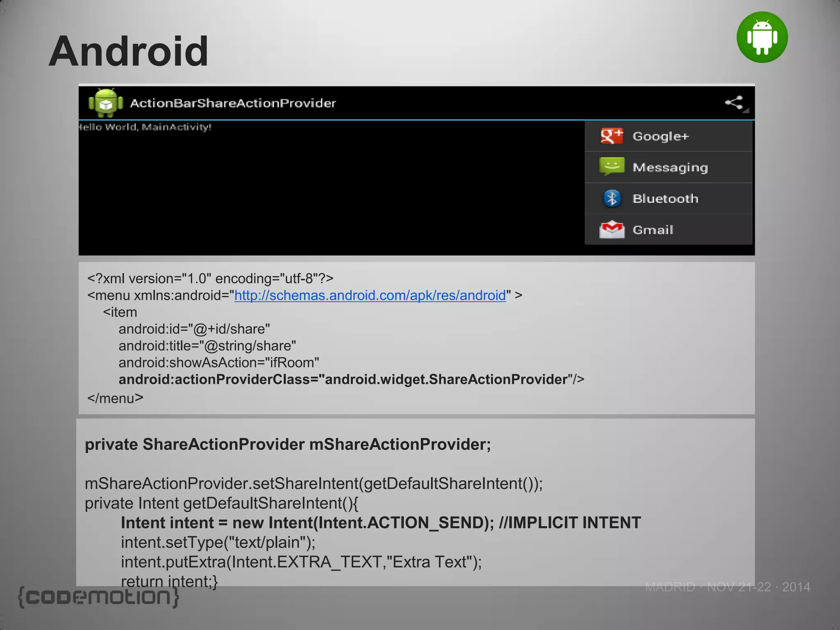The image size is (840, 630).
Task: Click the android:title="@string/share" line
Action: pos(207,346)
